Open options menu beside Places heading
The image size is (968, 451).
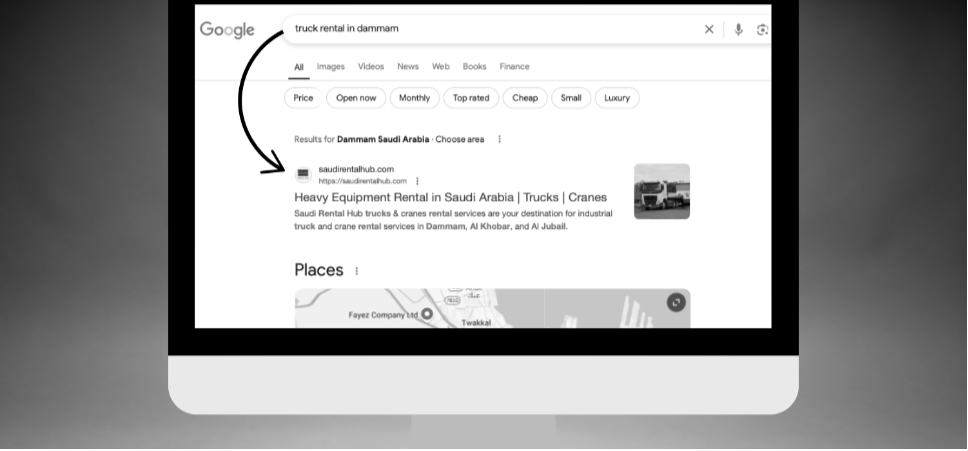click(x=357, y=271)
